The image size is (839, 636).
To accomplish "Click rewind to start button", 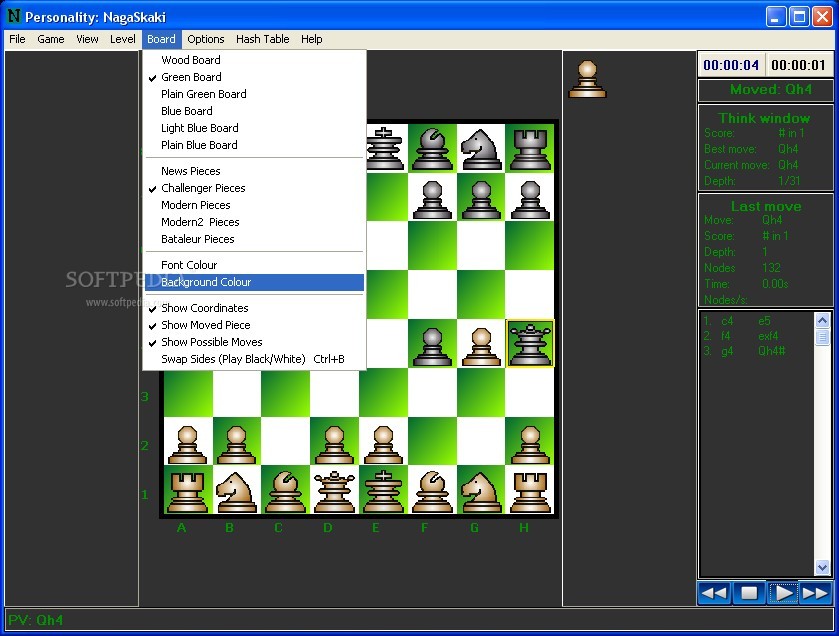I will 714,593.
